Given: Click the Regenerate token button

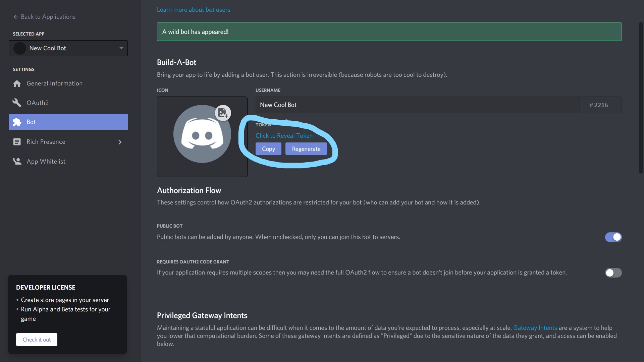Looking at the screenshot, I should pyautogui.click(x=306, y=149).
